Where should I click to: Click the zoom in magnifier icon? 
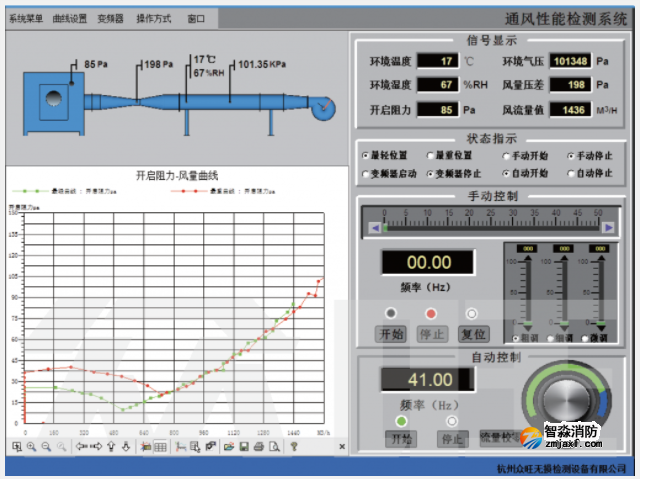[x=31, y=447]
